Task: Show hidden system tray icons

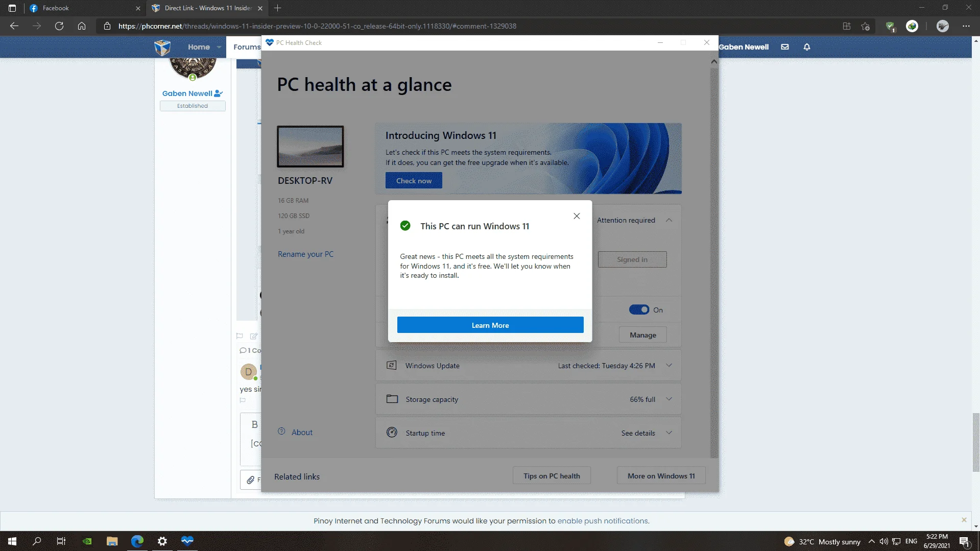Action: tap(872, 541)
